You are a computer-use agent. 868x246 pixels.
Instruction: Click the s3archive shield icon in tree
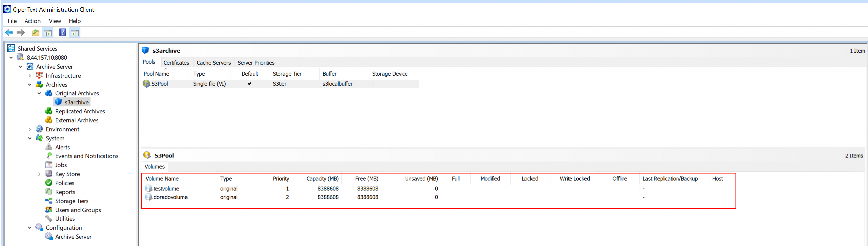click(x=58, y=102)
